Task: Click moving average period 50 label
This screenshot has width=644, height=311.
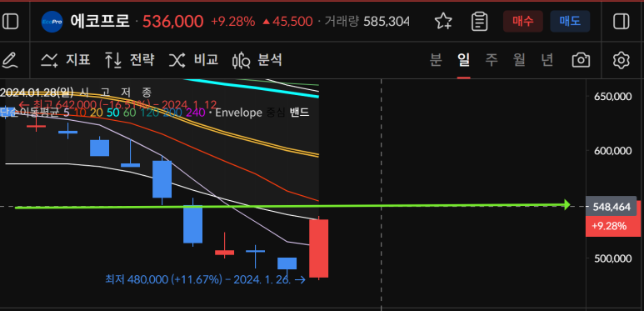Action: [x=113, y=113]
